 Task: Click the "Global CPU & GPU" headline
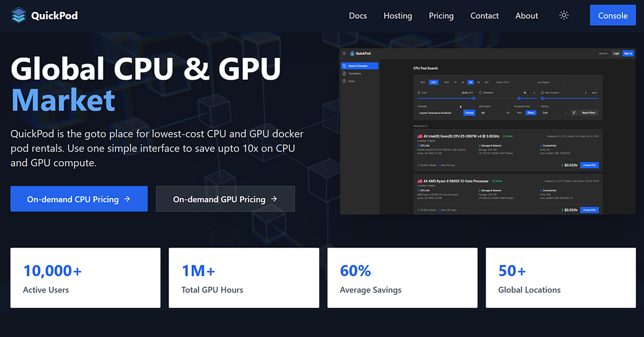pyautogui.click(x=146, y=69)
